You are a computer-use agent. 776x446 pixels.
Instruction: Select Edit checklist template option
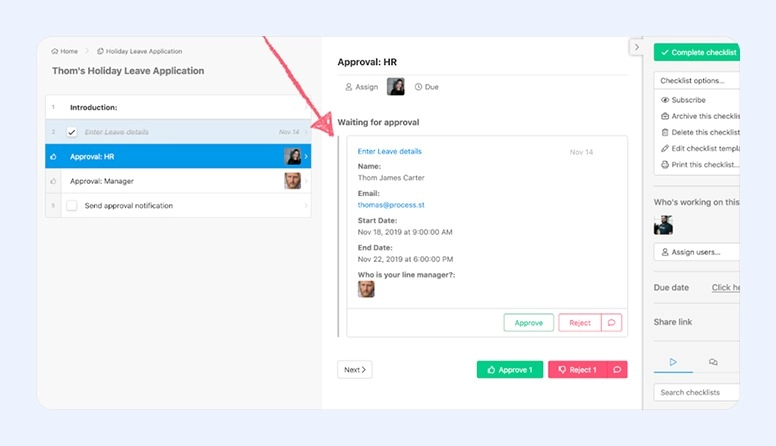tap(700, 149)
